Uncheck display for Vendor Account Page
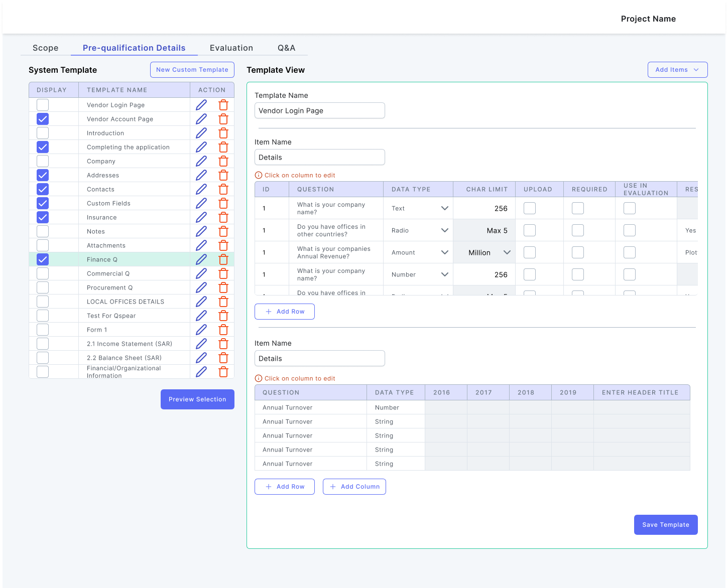This screenshot has width=728, height=588. [42, 118]
